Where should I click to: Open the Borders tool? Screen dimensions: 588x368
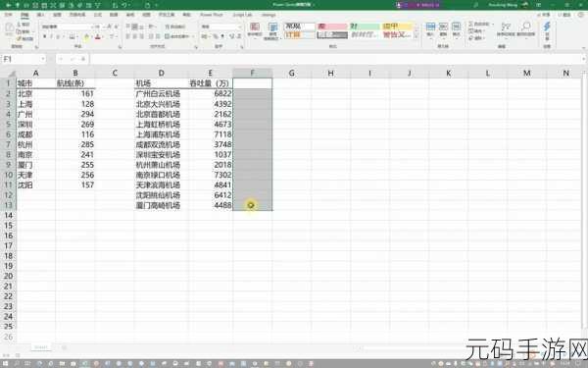(x=72, y=37)
